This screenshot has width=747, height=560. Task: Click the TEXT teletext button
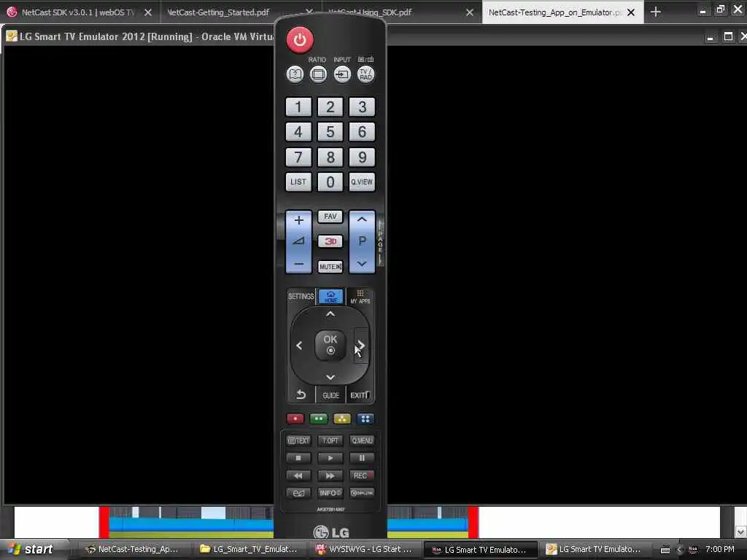click(x=298, y=440)
